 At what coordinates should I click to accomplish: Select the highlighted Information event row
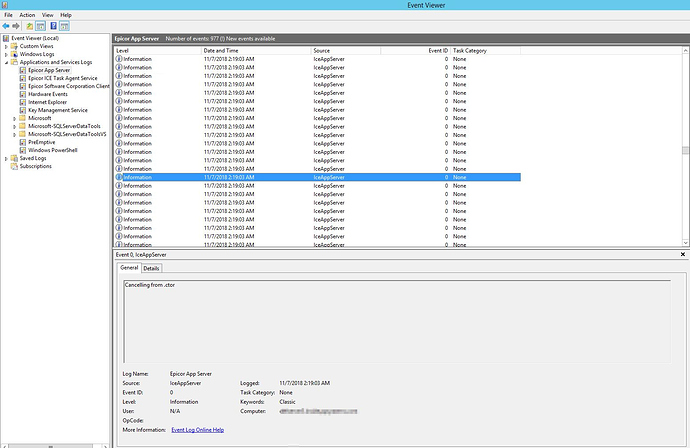pyautogui.click(x=317, y=177)
